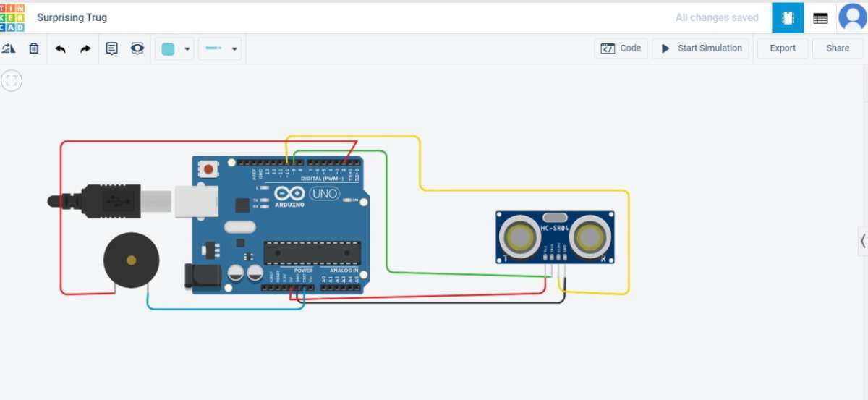Open the Code editor panel
Viewport: 868px width, 400px height.
point(621,48)
